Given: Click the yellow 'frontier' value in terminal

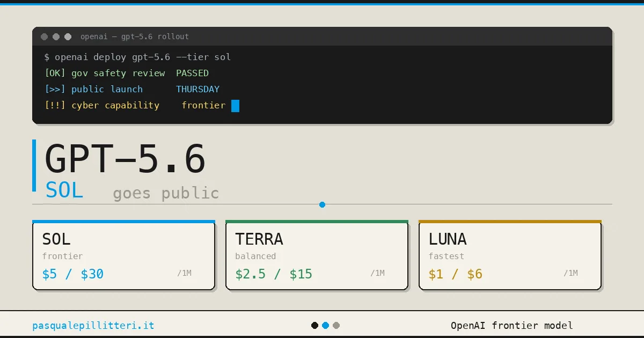Looking at the screenshot, I should [x=203, y=105].
